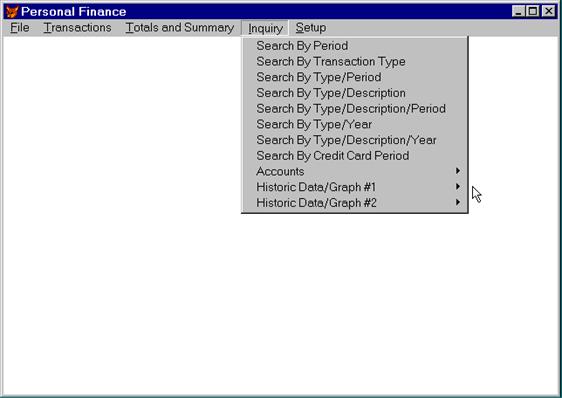The height and width of the screenshot is (398, 562).
Task: Expand the Accounts submenu
Action: click(x=355, y=171)
